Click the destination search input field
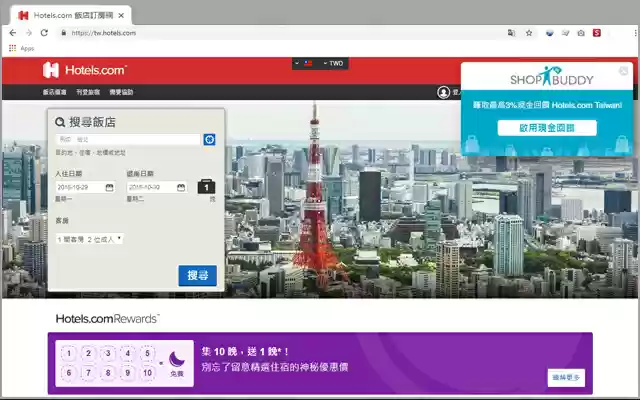 tap(128, 140)
